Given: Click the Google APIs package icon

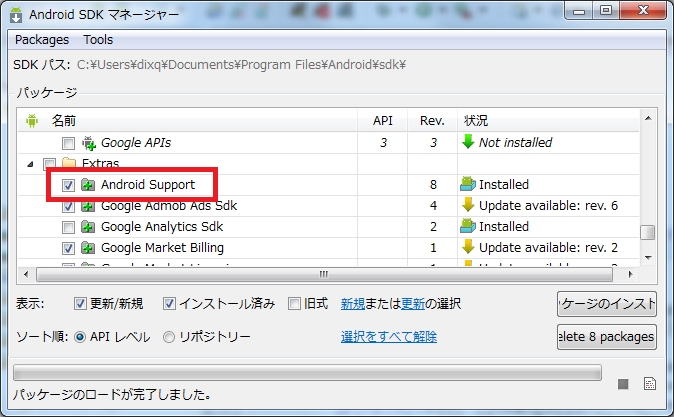Looking at the screenshot, I should pyautogui.click(x=89, y=143).
